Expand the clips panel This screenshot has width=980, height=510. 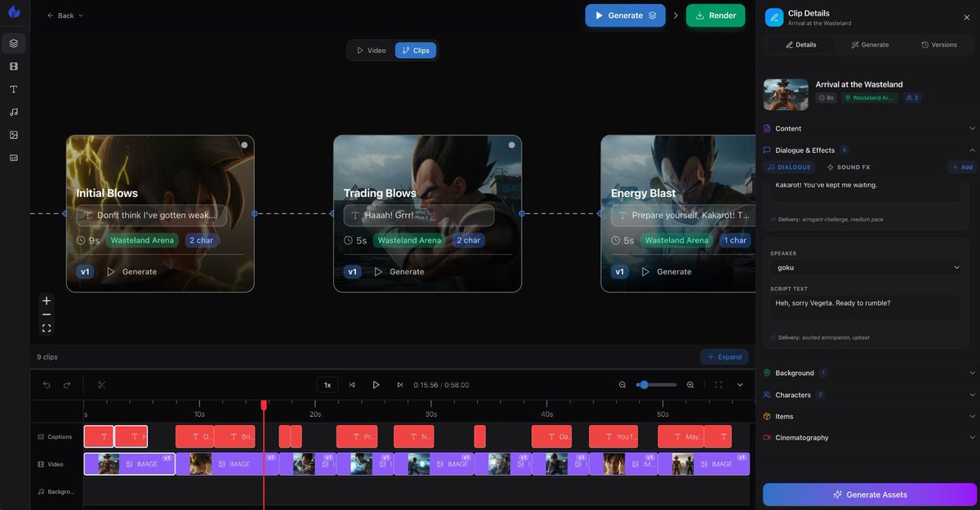point(724,357)
